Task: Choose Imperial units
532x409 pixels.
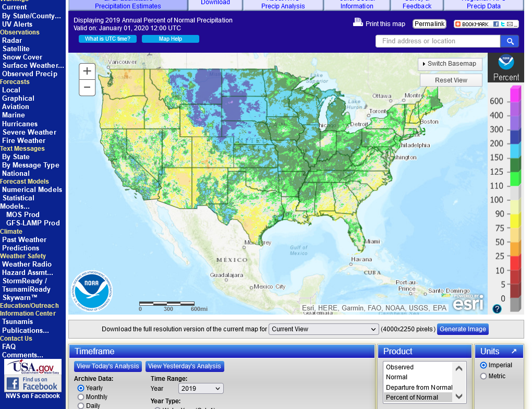Action: pos(483,365)
